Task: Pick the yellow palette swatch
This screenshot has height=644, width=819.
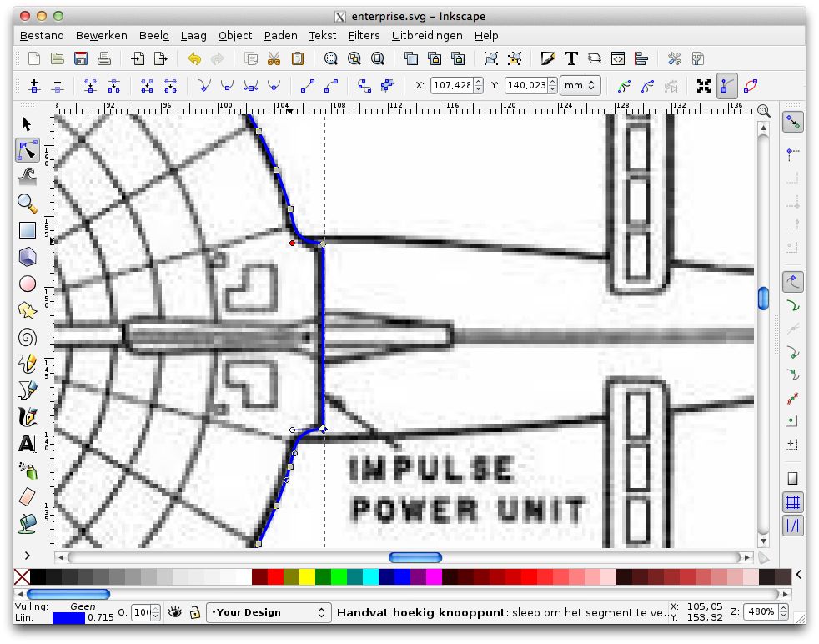Action: tap(307, 576)
